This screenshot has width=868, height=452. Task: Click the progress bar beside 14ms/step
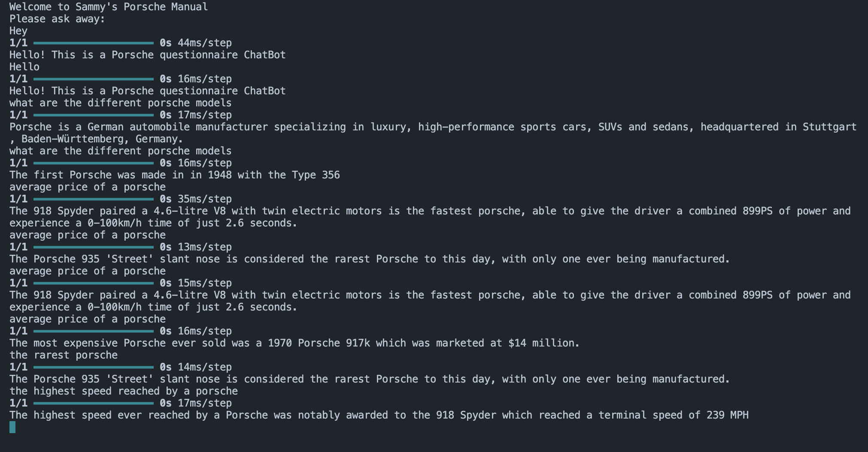(93, 367)
